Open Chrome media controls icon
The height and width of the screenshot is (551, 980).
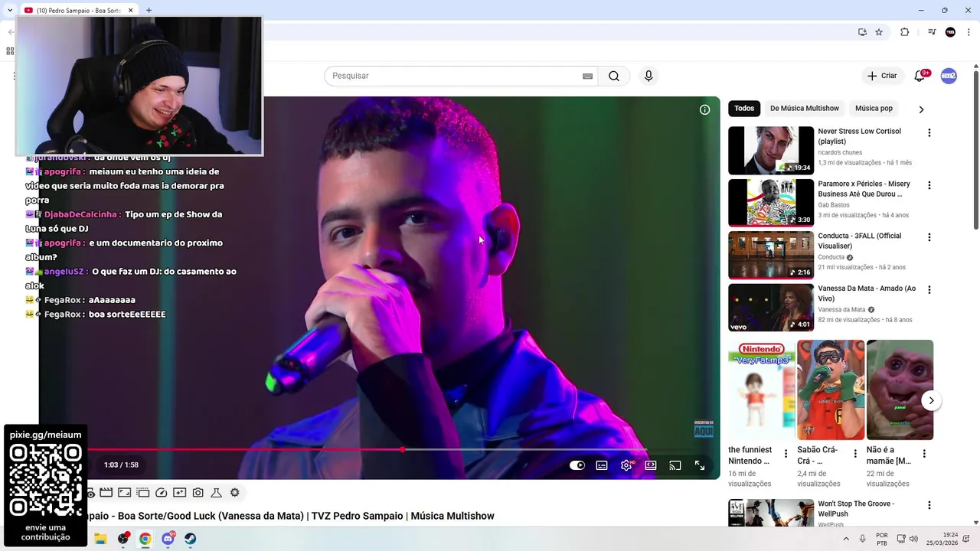932,32
